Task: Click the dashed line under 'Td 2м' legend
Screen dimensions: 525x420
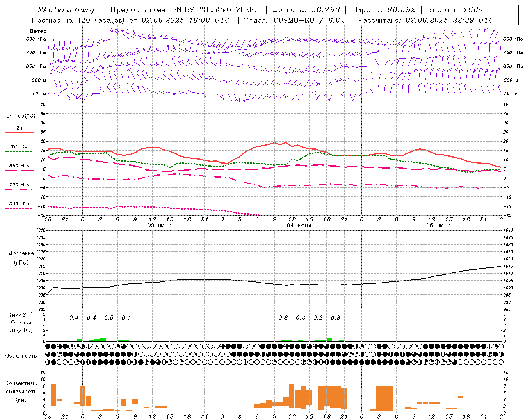Action: point(18,152)
